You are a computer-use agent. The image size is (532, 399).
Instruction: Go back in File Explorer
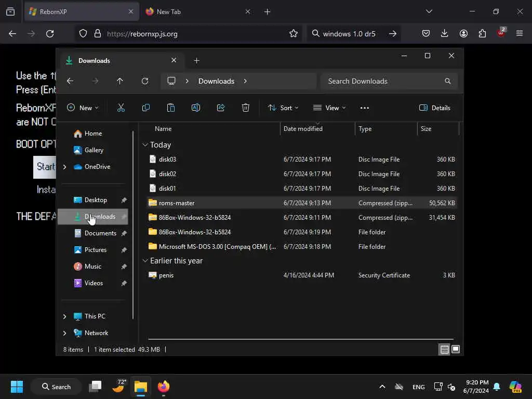(x=70, y=81)
